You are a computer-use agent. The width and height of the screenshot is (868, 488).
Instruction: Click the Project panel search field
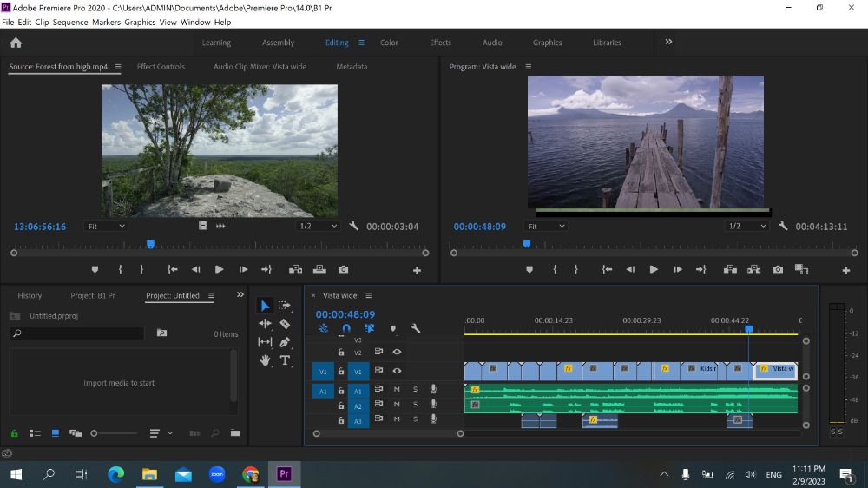point(77,333)
